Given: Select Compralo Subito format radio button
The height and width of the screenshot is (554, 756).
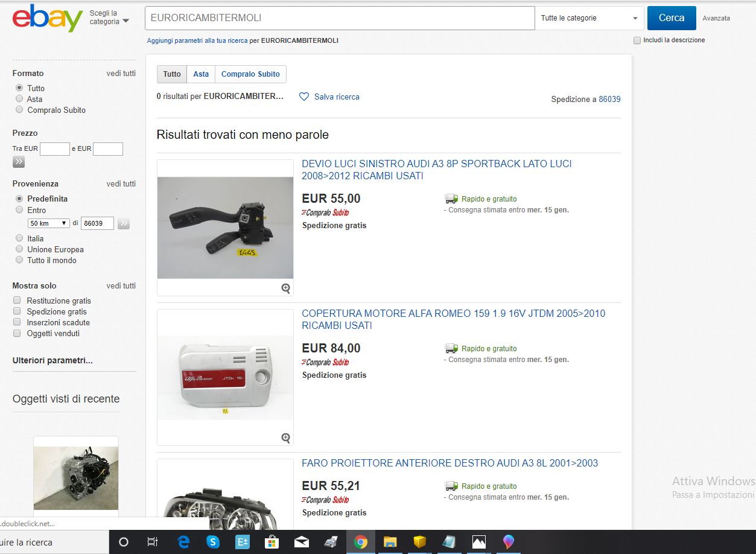Looking at the screenshot, I should (19, 109).
